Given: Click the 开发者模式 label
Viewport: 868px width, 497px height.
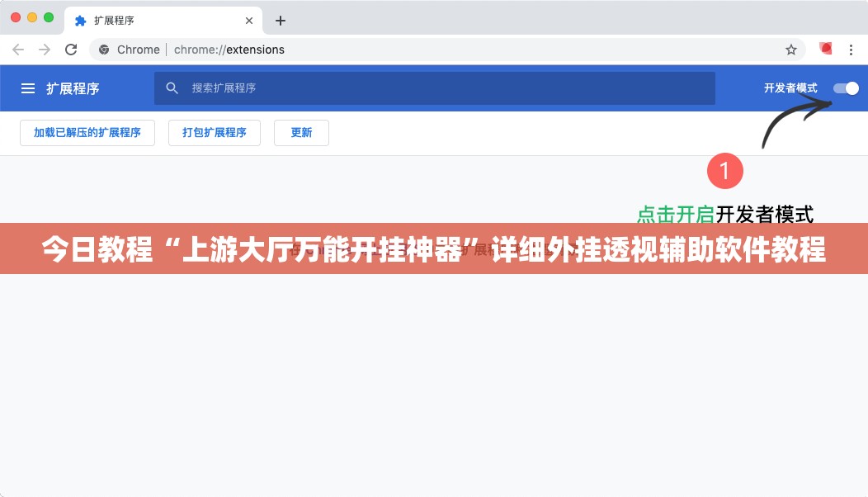Looking at the screenshot, I should [790, 88].
